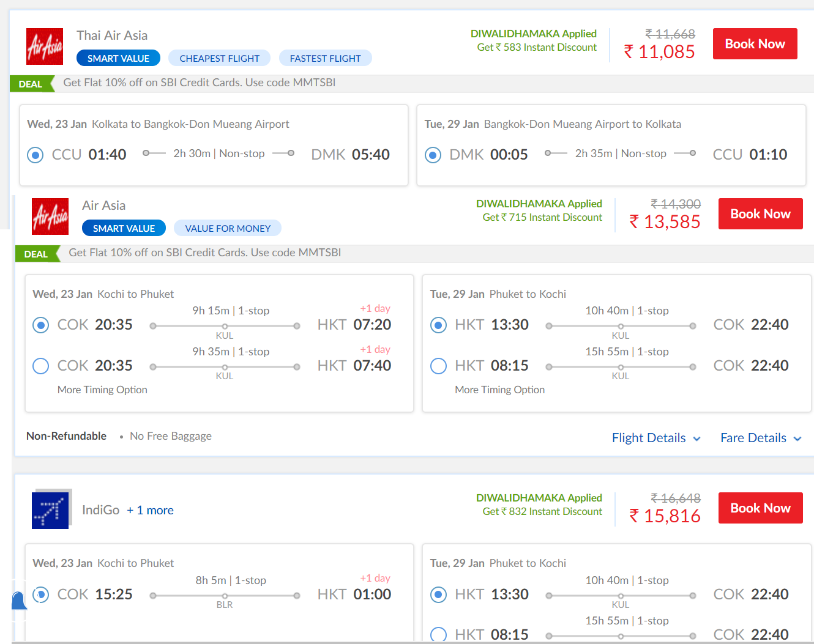The width and height of the screenshot is (814, 644).
Task: Click the Air Asia airline logo
Action: pyautogui.click(x=50, y=216)
